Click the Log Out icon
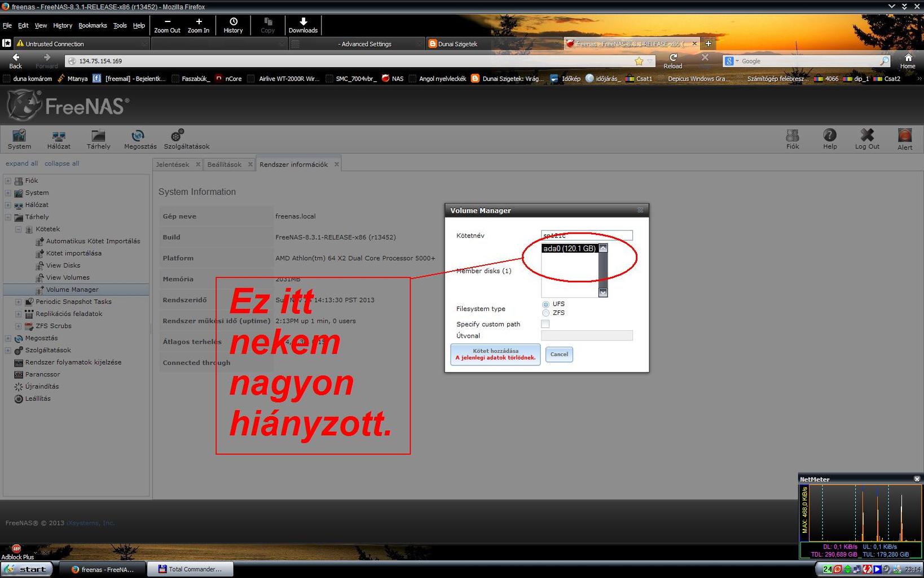Viewport: 924px width, 578px height. tap(867, 139)
